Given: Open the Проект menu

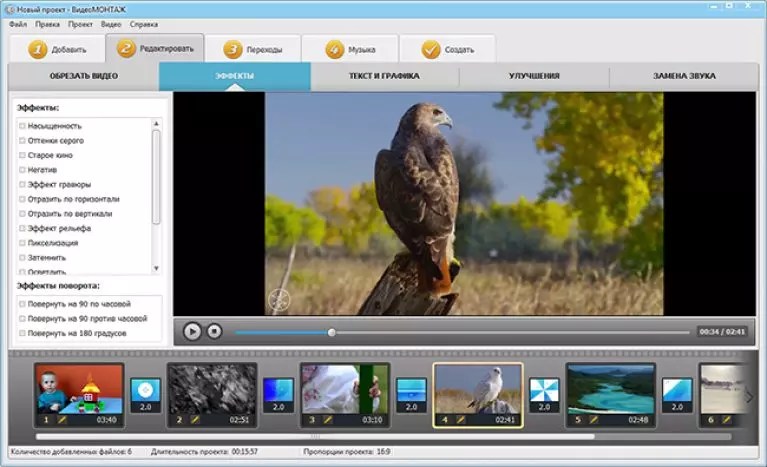Looking at the screenshot, I should pyautogui.click(x=80, y=24).
